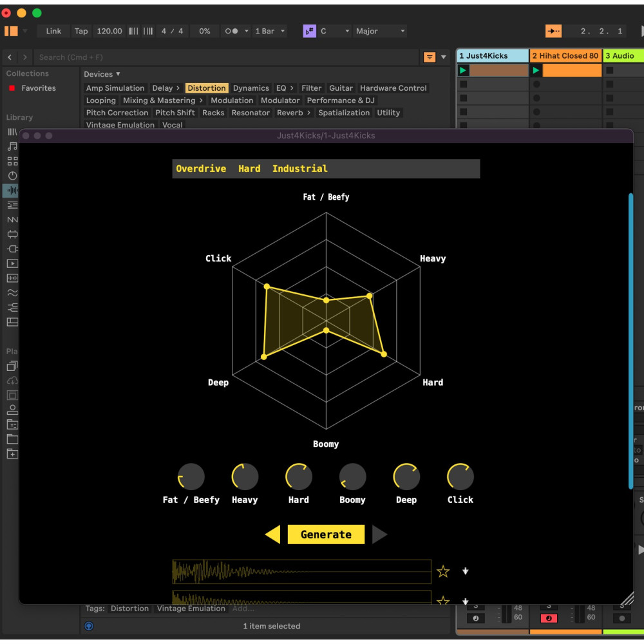Open the Grooves category with the wavy-lines icon
Viewport: 644px width, 644px height.
12,293
